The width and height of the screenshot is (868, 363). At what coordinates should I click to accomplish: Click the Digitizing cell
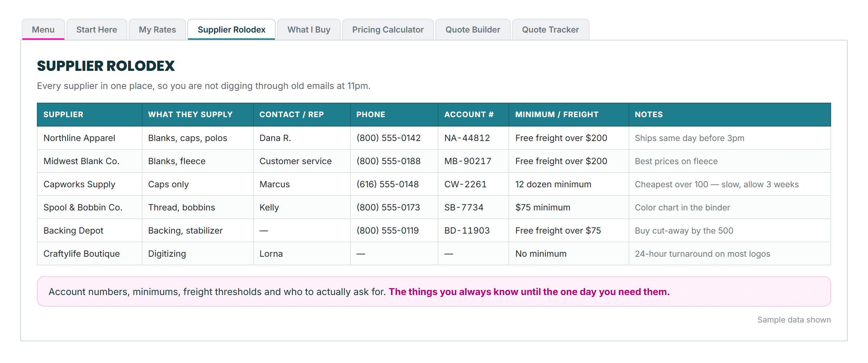point(198,254)
